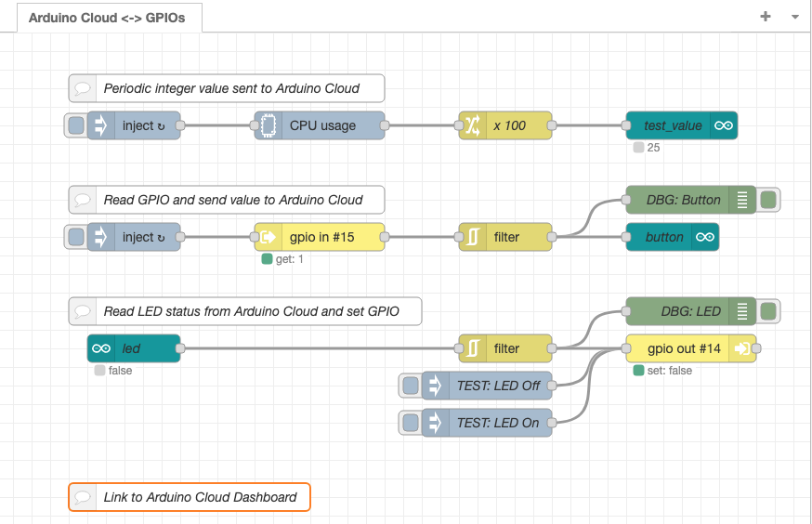The height and width of the screenshot is (524, 812).
Task: Click the comment icon for Periodic integer value
Action: coord(83,88)
